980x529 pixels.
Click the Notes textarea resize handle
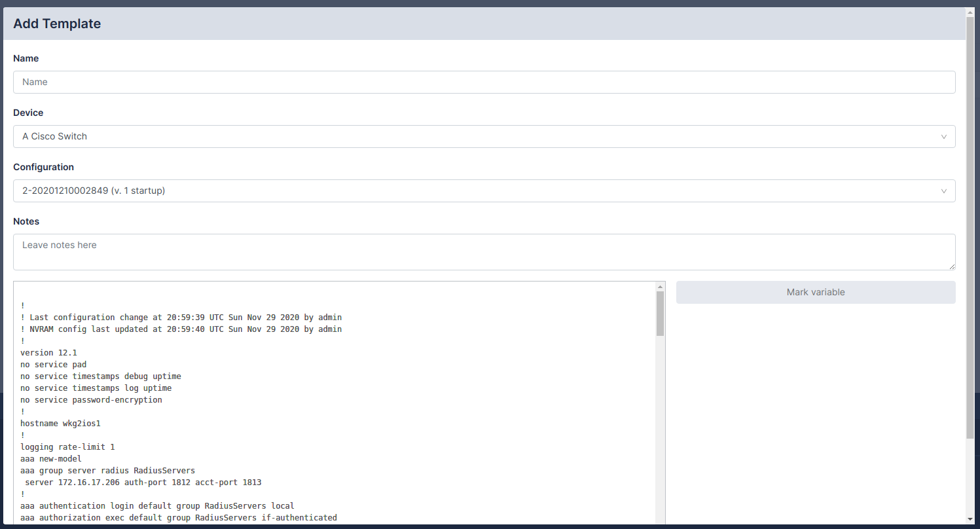tap(952, 266)
